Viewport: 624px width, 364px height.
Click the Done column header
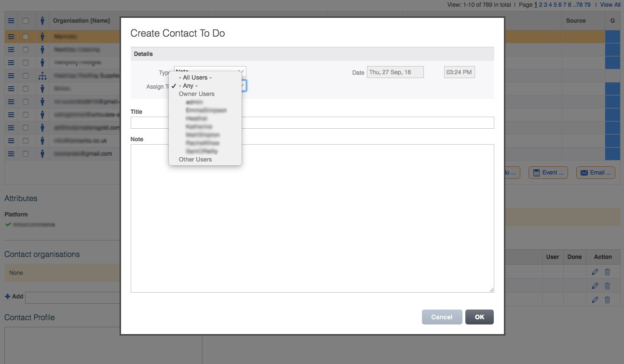[x=574, y=257]
